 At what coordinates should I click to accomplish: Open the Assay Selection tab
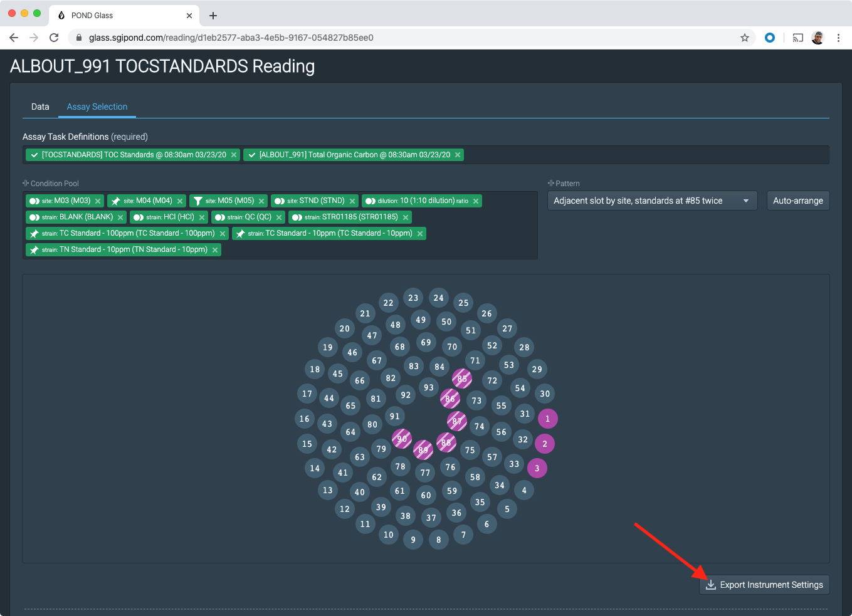97,107
